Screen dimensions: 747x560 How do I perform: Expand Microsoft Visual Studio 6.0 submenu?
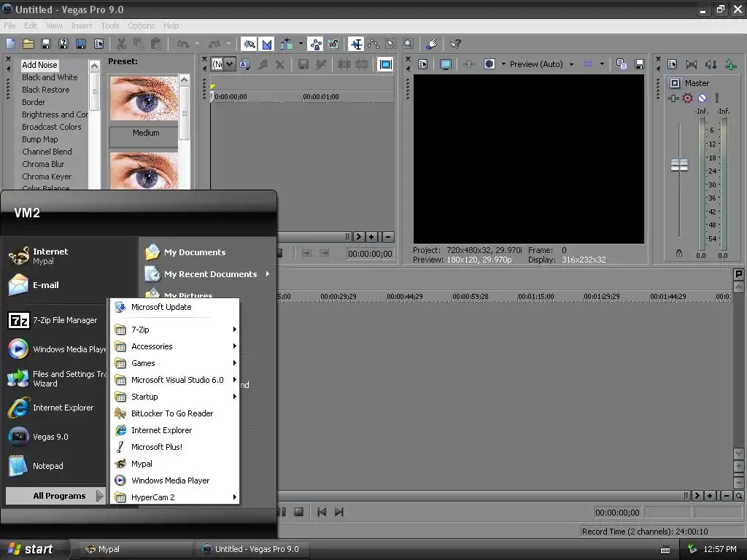click(x=175, y=380)
